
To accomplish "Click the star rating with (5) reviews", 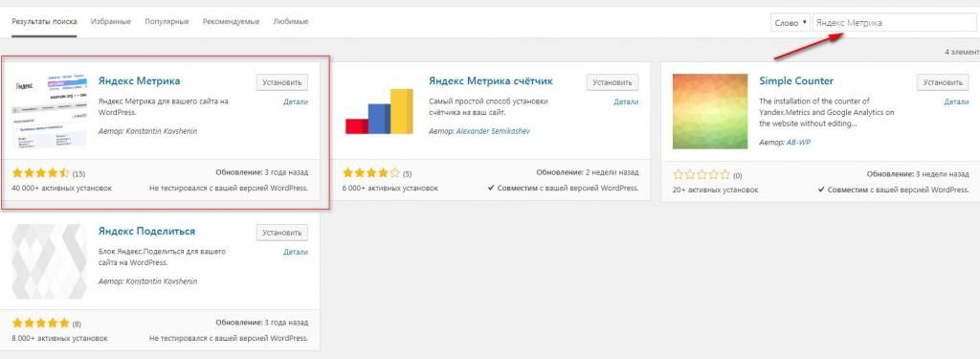I will coord(371,172).
